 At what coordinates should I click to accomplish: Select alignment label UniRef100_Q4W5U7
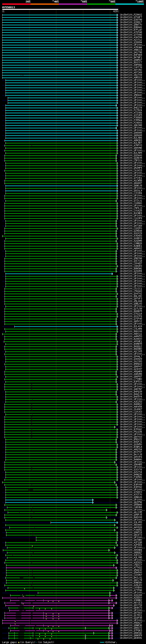coord(131,60)
